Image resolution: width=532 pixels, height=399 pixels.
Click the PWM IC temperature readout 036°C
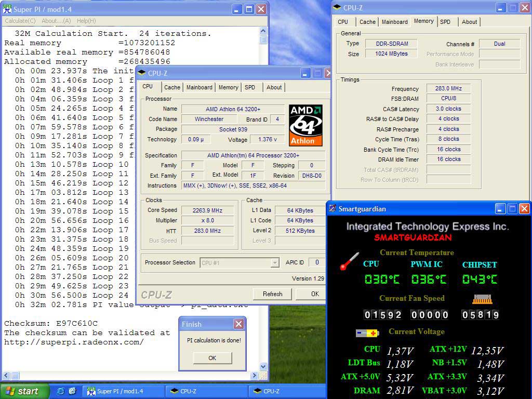429,279
